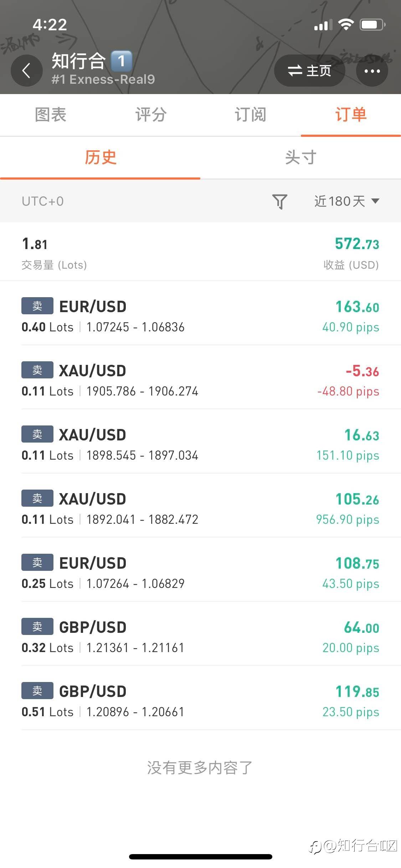Expand the 近180天 time range dropdown
This screenshot has height=868, width=401.
(346, 201)
